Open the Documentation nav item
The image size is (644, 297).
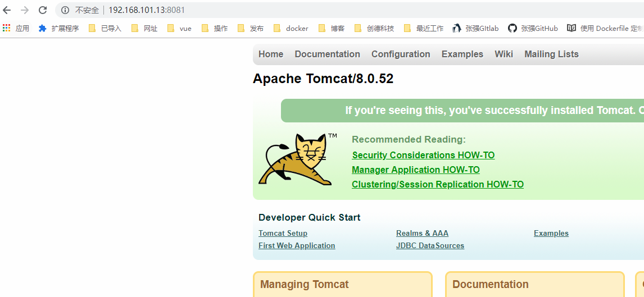point(327,54)
